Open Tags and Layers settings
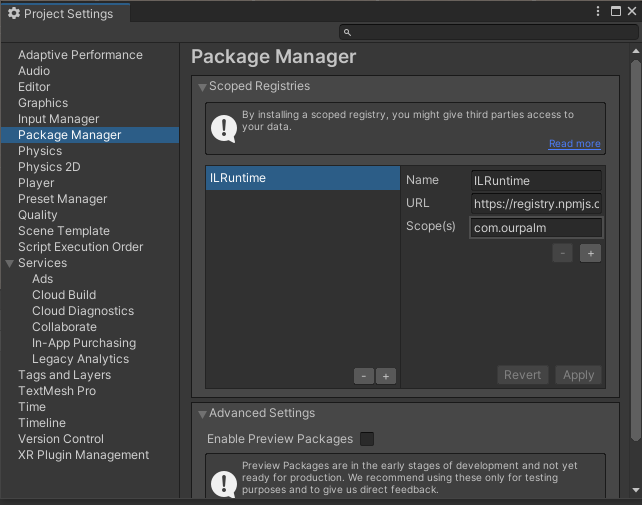 click(x=65, y=374)
